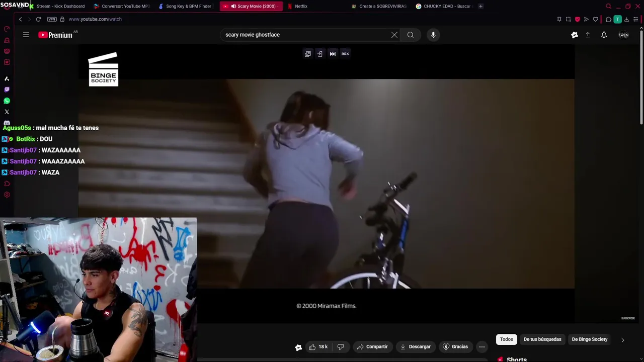
Task: Select the De tus búsquedas chip
Action: 542,339
